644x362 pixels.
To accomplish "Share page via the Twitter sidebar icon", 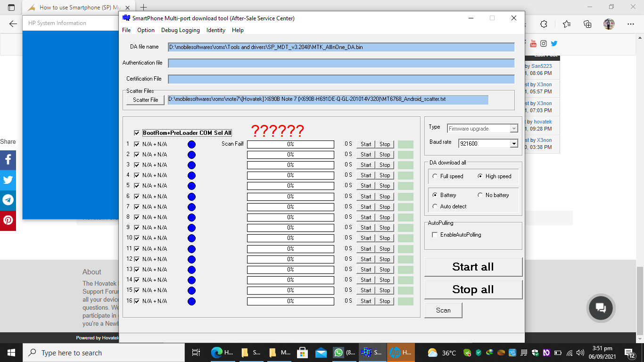I will [8, 180].
